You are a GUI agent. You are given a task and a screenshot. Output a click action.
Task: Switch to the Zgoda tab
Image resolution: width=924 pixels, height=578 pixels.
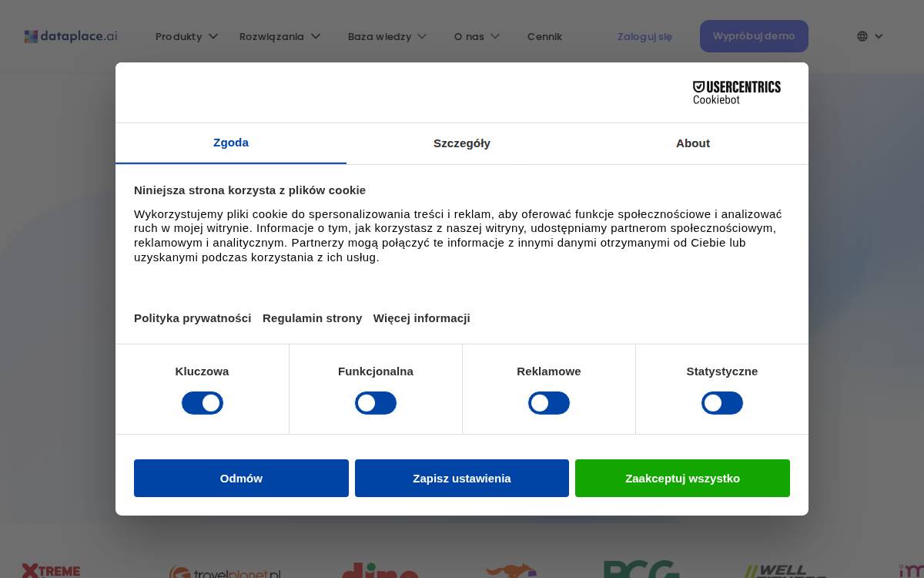coord(231,143)
